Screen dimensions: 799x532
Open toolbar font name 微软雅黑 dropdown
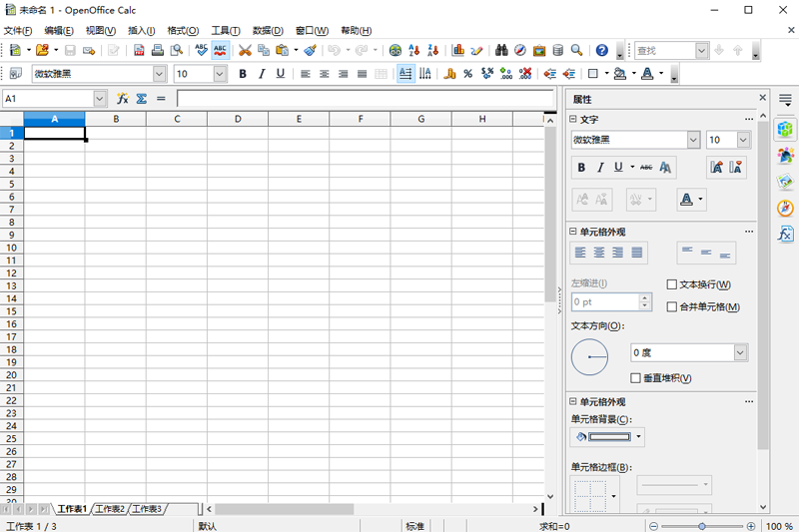[160, 74]
